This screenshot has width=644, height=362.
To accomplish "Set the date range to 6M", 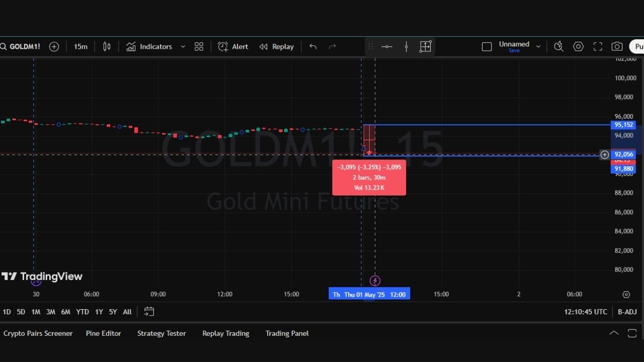I will [65, 312].
